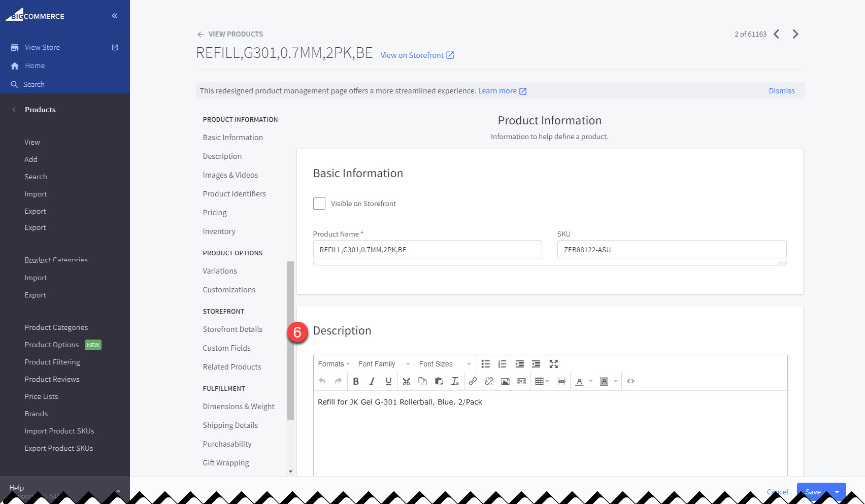
Task: Jump to Variations section
Action: coord(219,271)
